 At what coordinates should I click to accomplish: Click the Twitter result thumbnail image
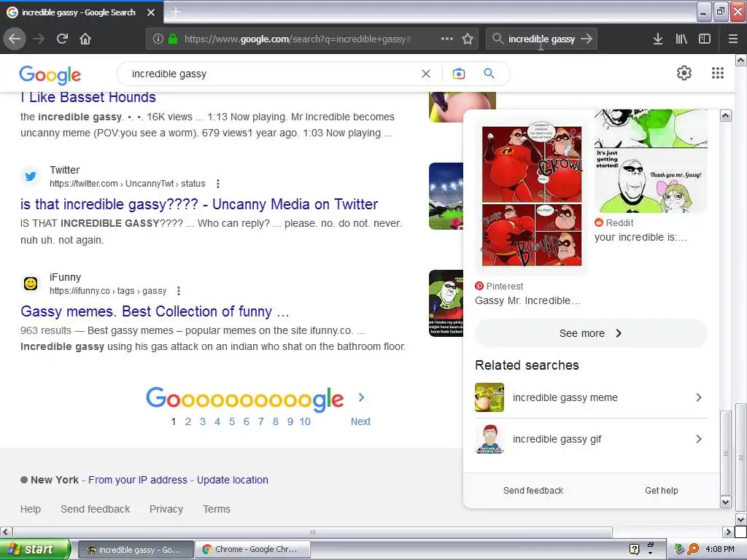(446, 196)
